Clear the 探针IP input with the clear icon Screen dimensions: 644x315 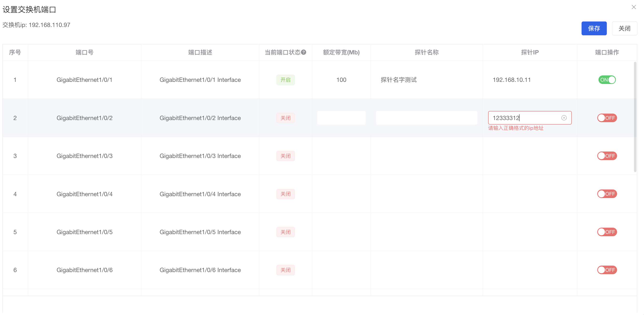click(x=564, y=118)
